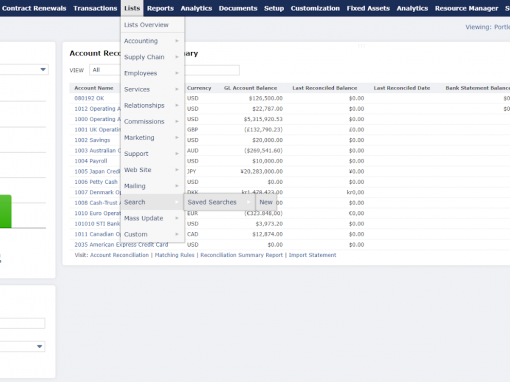Open the 1003 Australian account link
The image size is (510, 382).
97,150
